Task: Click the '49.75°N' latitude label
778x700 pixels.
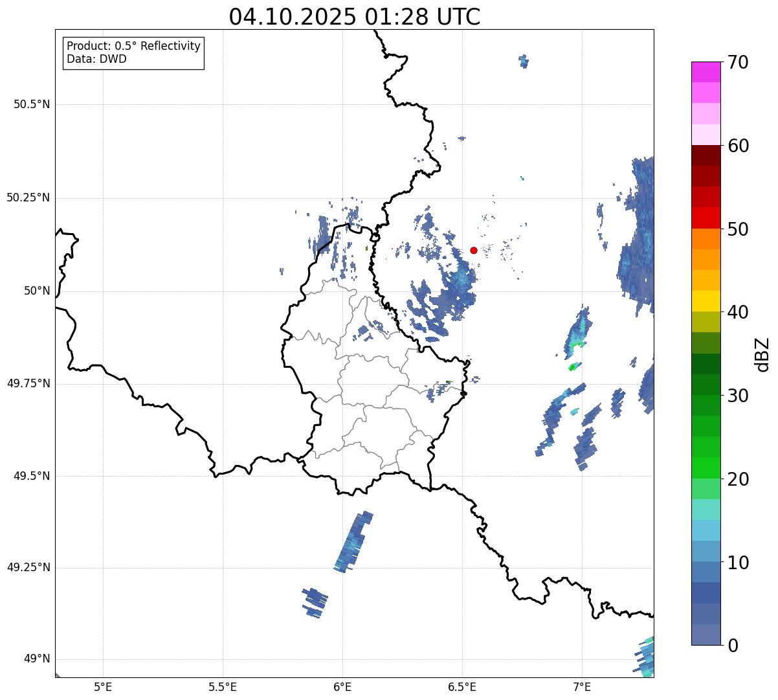Action: click(x=28, y=383)
